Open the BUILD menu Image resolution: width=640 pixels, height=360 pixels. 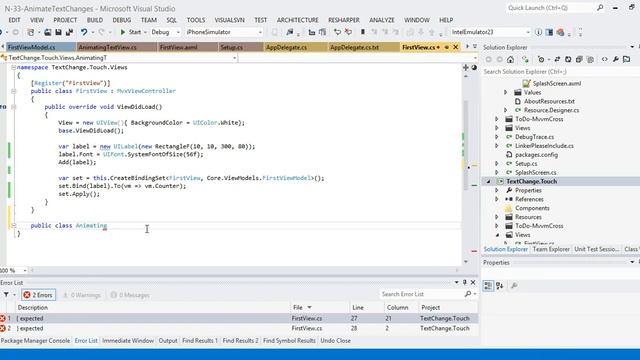pos(95,20)
